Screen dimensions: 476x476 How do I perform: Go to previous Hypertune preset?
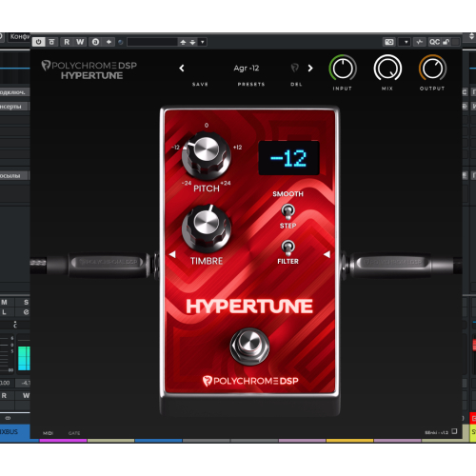[182, 68]
